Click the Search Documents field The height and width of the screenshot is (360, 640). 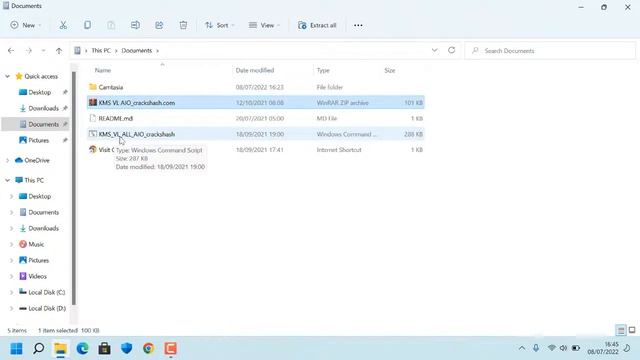click(x=550, y=51)
